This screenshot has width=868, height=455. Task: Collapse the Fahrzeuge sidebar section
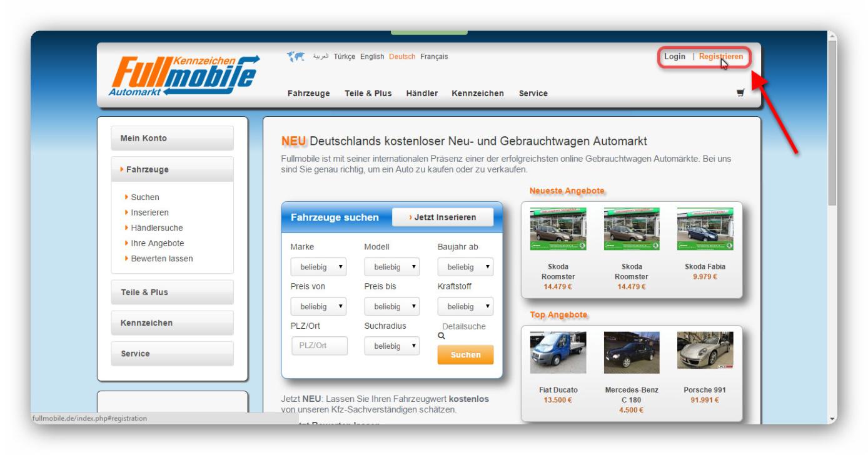172,169
